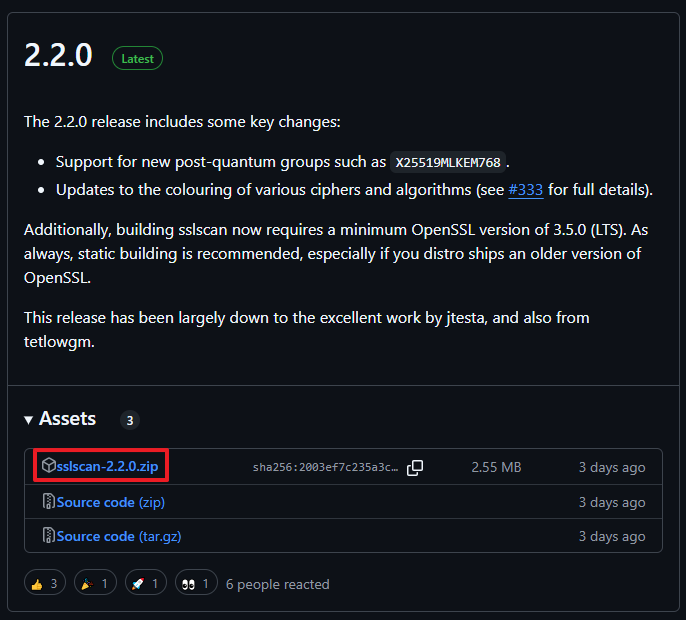Open issue #333 link
Screen dimensions: 686x620
525,190
